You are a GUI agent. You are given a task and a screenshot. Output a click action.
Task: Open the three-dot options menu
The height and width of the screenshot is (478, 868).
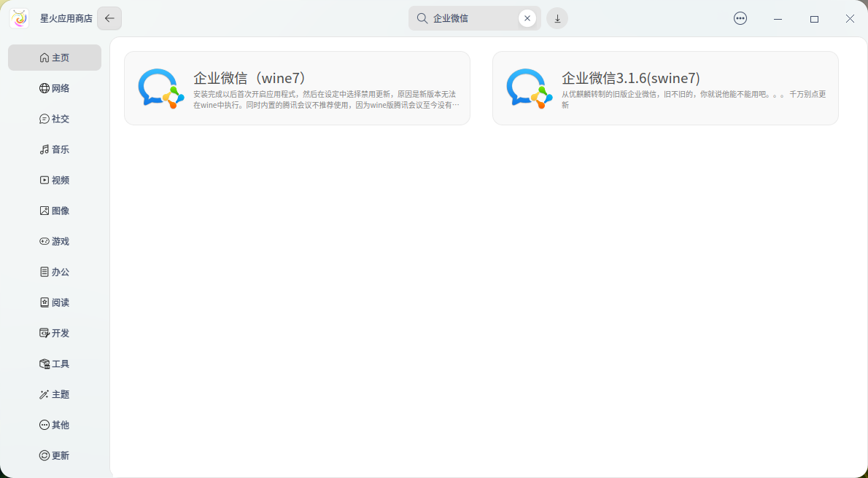(740, 17)
